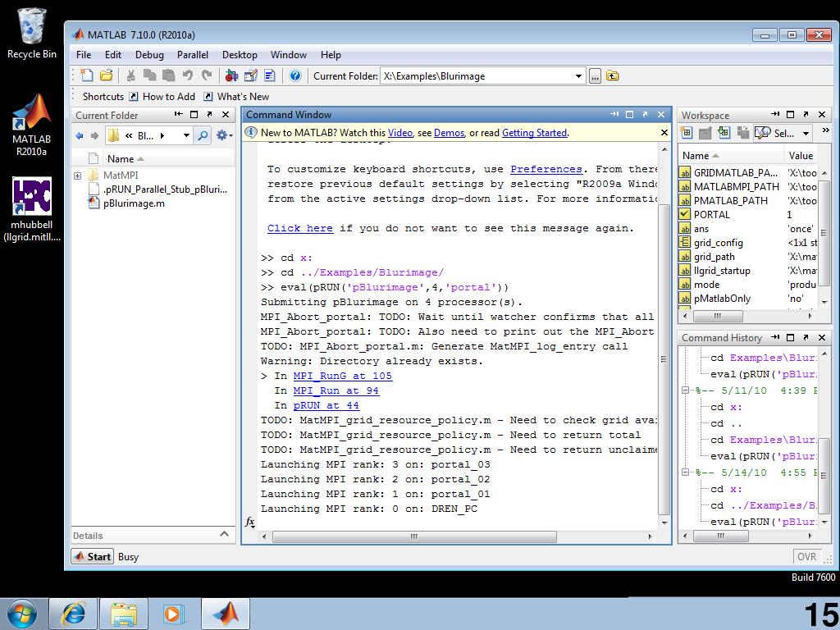840x630 pixels.
Task: Go back in Current Folder browser
Action: pos(80,135)
